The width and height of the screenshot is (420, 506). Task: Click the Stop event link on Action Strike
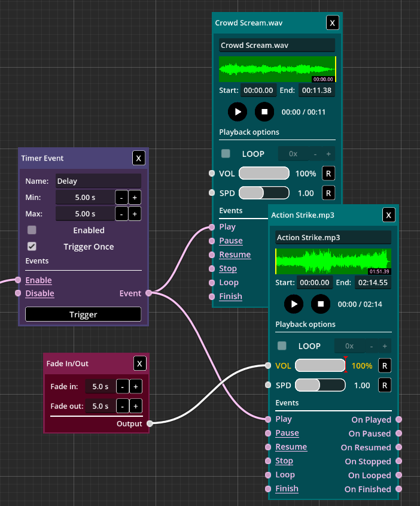(x=284, y=460)
